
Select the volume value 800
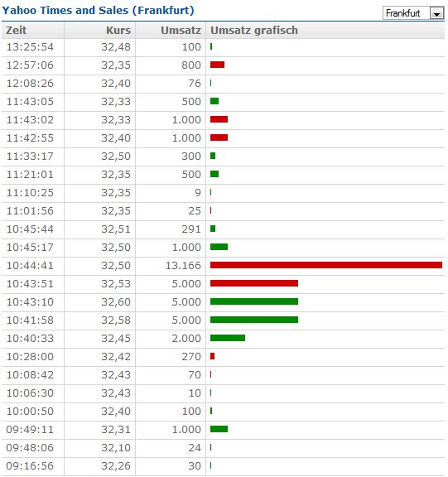[x=191, y=65]
